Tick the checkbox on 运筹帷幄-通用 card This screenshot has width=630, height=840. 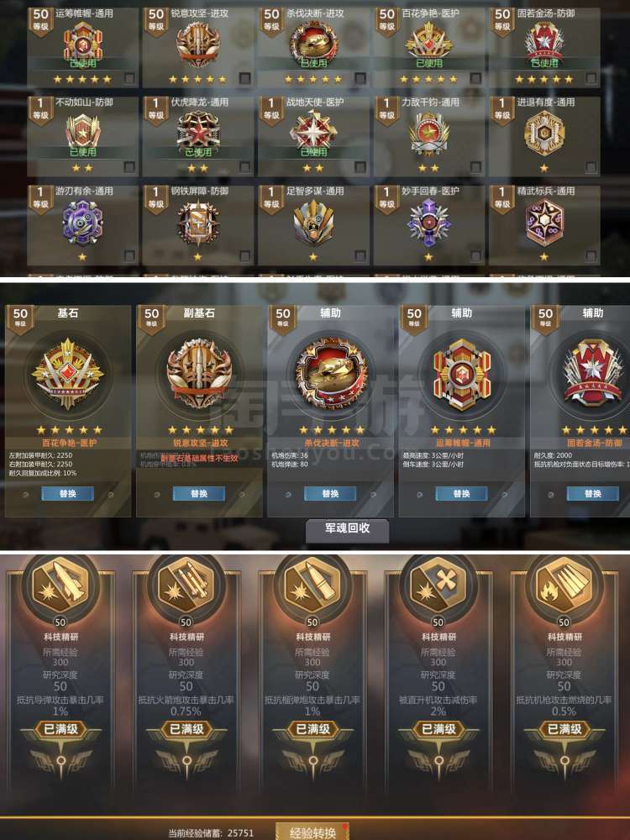(x=129, y=79)
